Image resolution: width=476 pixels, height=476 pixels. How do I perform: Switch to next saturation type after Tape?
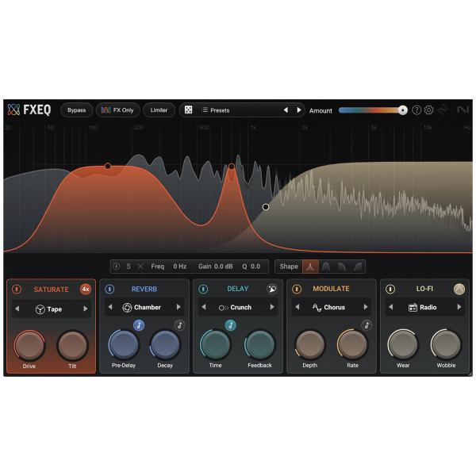coord(86,309)
